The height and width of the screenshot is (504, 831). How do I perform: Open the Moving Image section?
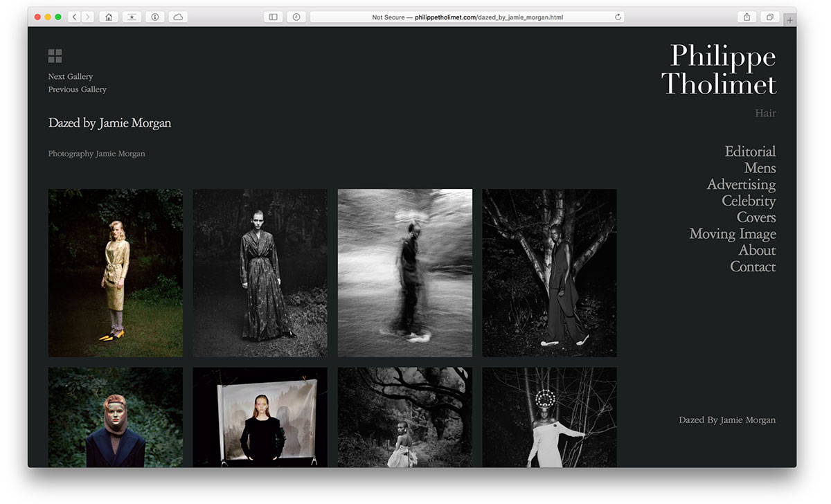click(733, 234)
